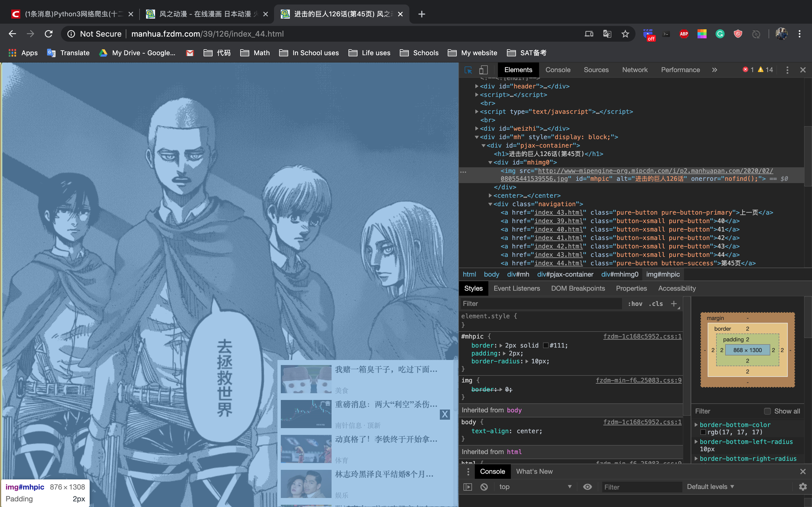The width and height of the screenshot is (812, 507).
Task: Open the Event Listeners tab
Action: pos(517,288)
